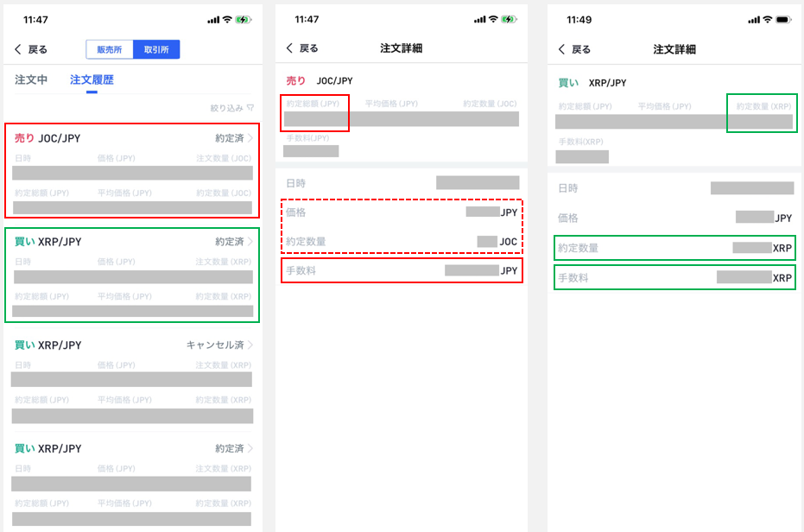Screen dimensions: 804x532
Task: Expand キャンセル済 XRP/JPY order chevron
Action: click(x=250, y=345)
